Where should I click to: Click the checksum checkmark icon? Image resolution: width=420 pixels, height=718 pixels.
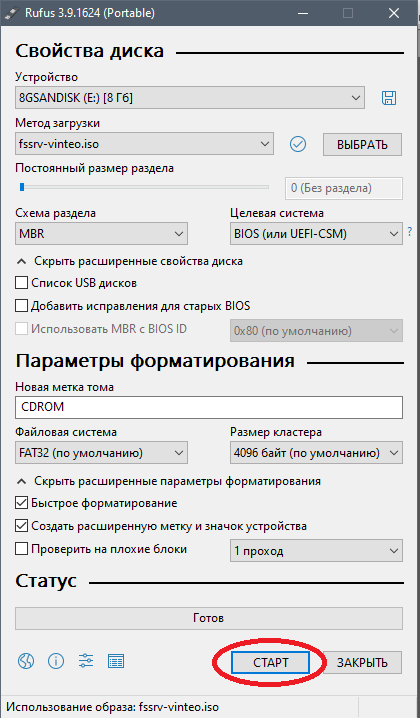298,144
